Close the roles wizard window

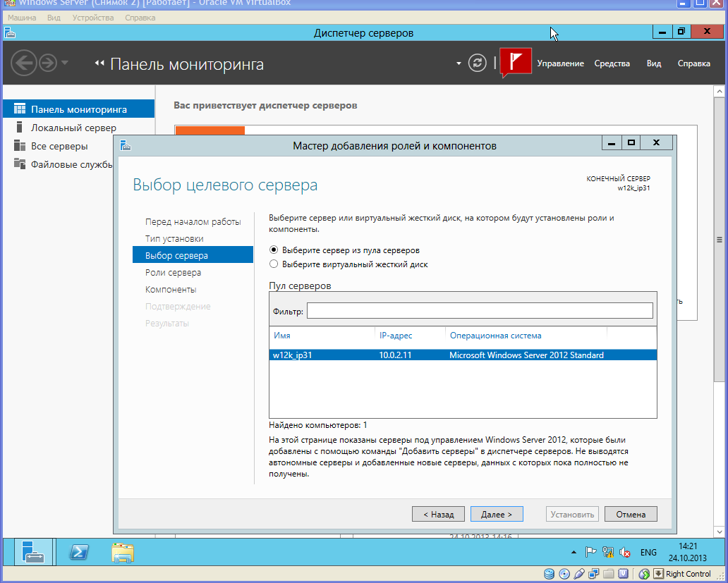656,143
